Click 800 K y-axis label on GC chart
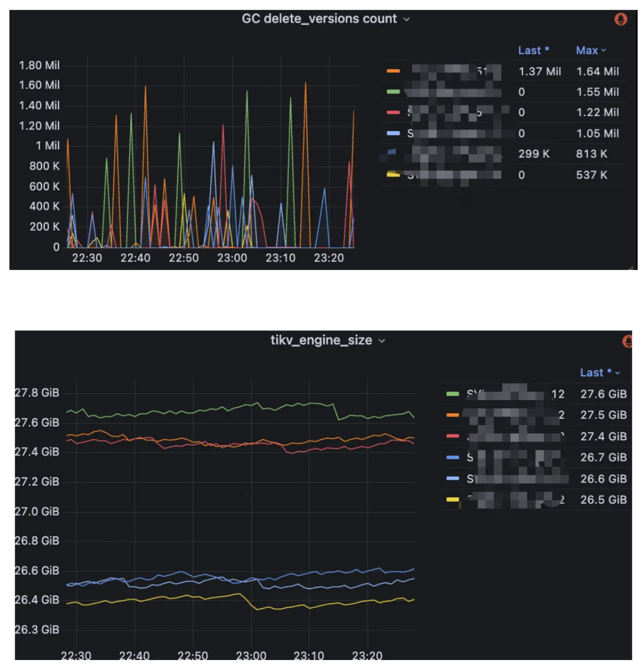Image resolution: width=642 pixels, height=672 pixels. 45,166
